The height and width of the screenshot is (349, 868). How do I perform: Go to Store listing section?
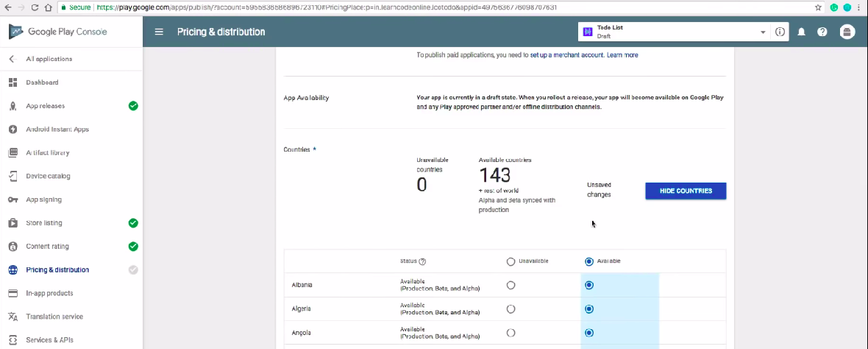click(44, 223)
